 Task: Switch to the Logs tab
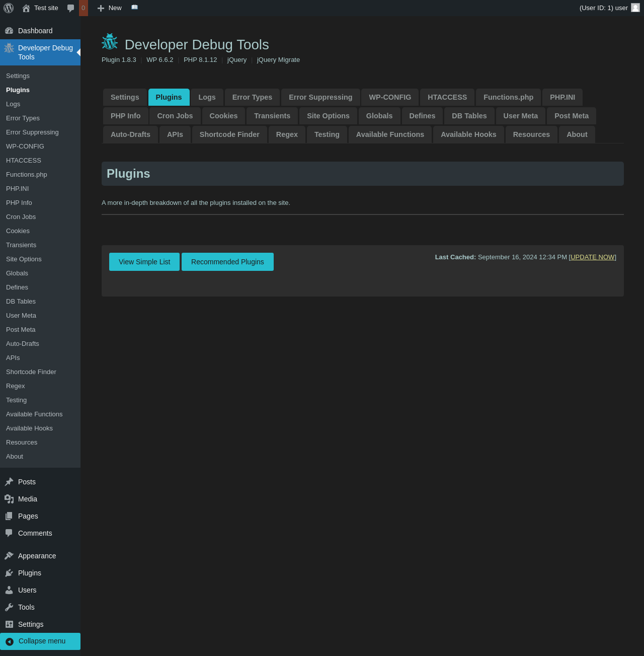pyautogui.click(x=207, y=97)
